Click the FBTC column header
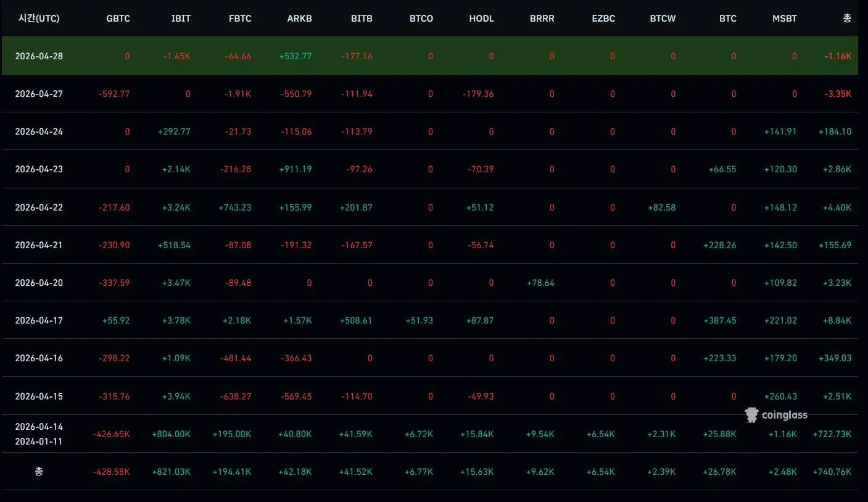Screen dimensions: 868x502 [240, 19]
